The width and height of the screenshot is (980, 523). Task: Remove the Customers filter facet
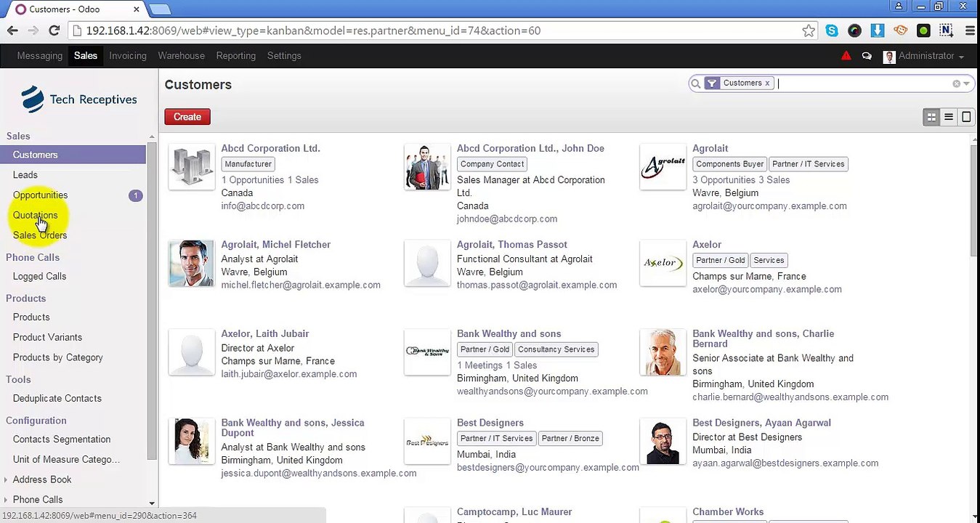click(767, 84)
